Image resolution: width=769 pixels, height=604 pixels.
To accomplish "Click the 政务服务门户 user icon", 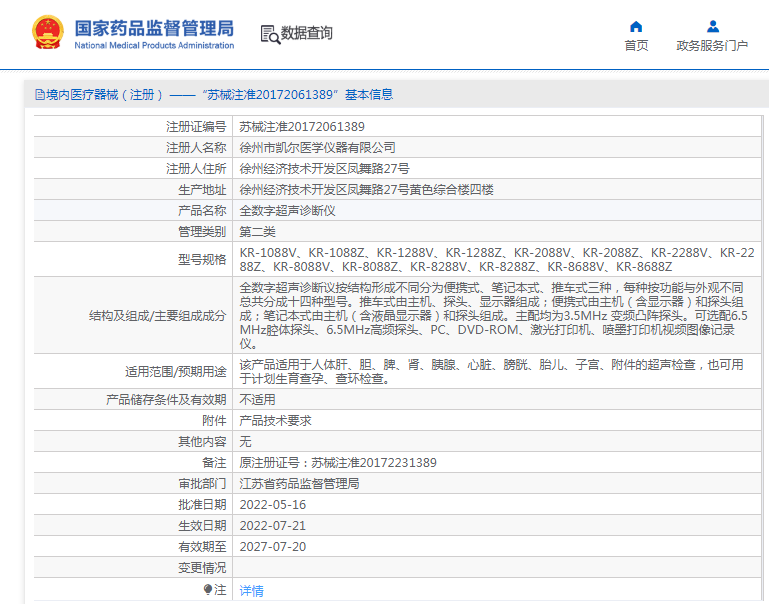I will point(713,26).
